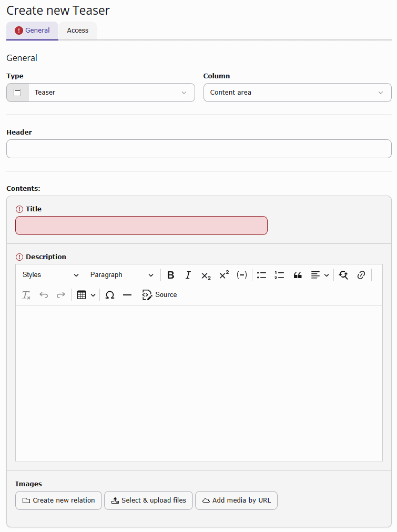This screenshot has width=397, height=532.
Task: Click the Teaser type icon
Action: (17, 93)
